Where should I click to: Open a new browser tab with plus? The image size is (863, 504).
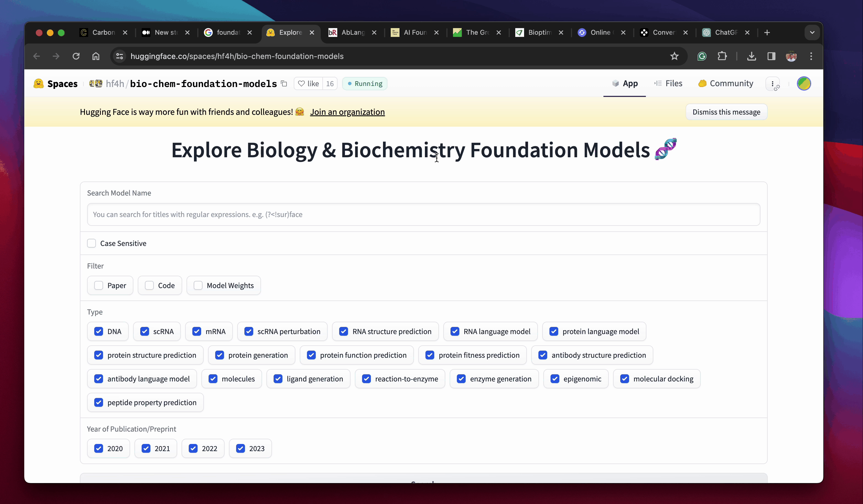coord(767,32)
